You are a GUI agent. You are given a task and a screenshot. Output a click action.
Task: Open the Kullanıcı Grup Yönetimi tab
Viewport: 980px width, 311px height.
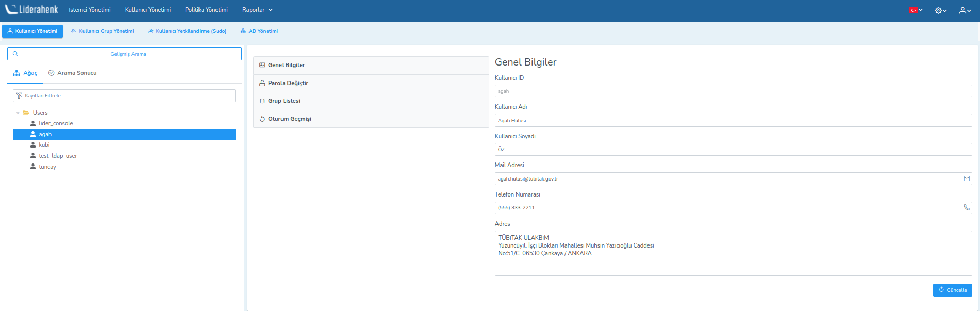click(x=103, y=31)
